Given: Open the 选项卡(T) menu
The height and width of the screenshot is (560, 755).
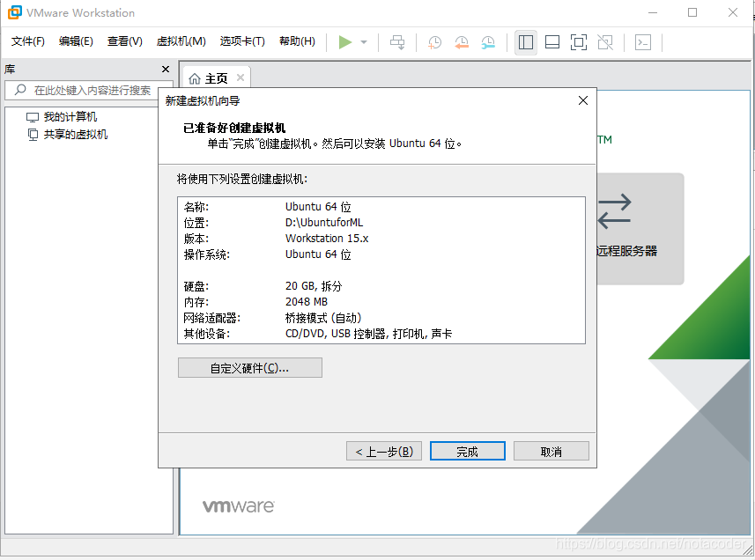Looking at the screenshot, I should pyautogui.click(x=242, y=41).
